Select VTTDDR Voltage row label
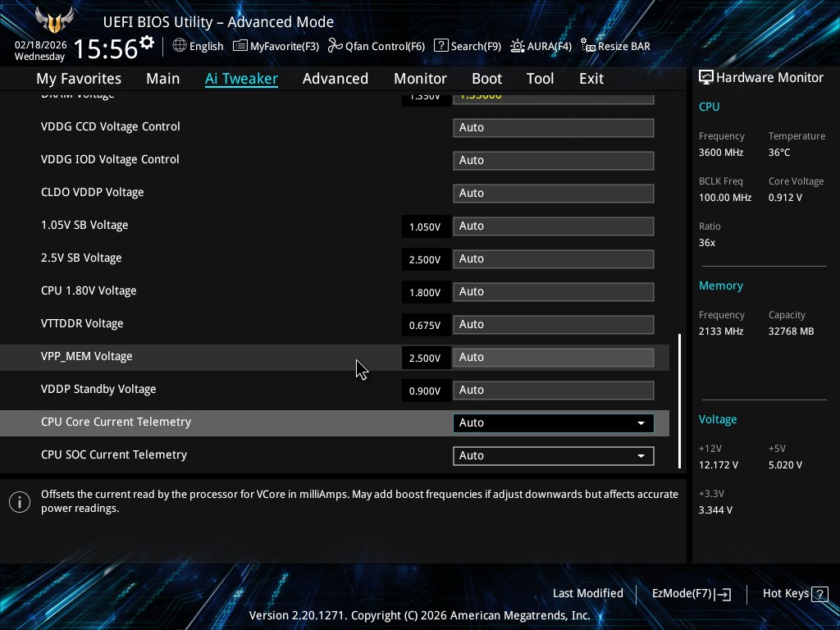 click(x=82, y=323)
